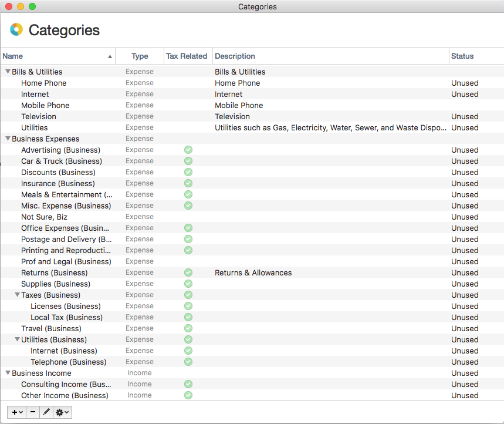
Task: Select the Mobile Phone category row
Action: coord(45,105)
